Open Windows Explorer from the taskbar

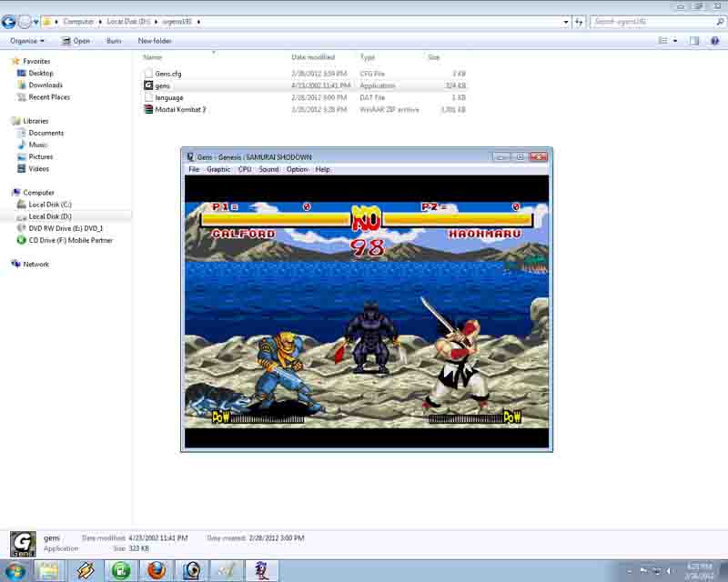48,570
